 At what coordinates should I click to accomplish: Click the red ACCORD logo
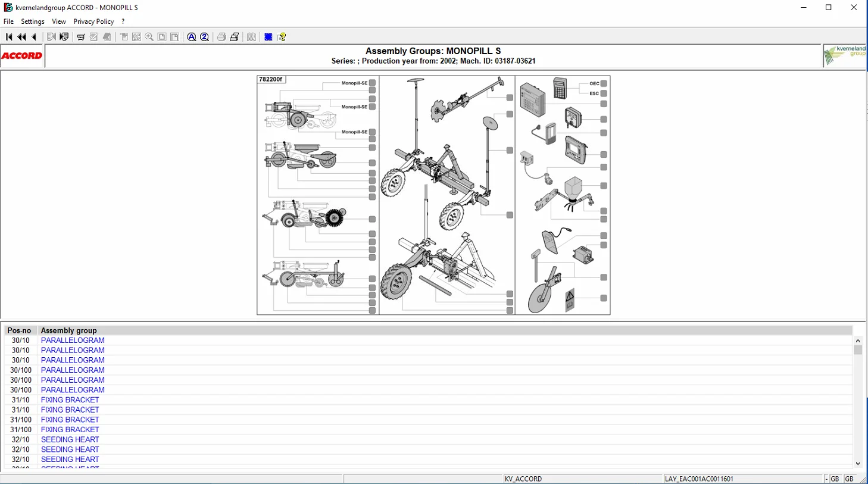(x=22, y=56)
